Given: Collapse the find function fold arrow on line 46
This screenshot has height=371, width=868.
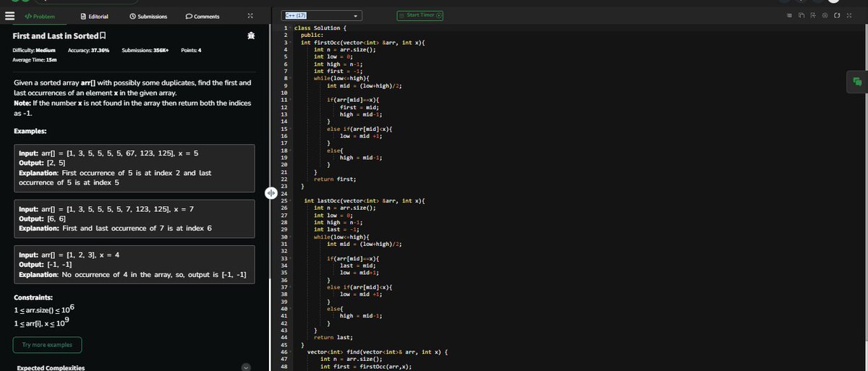Looking at the screenshot, I should (x=290, y=352).
